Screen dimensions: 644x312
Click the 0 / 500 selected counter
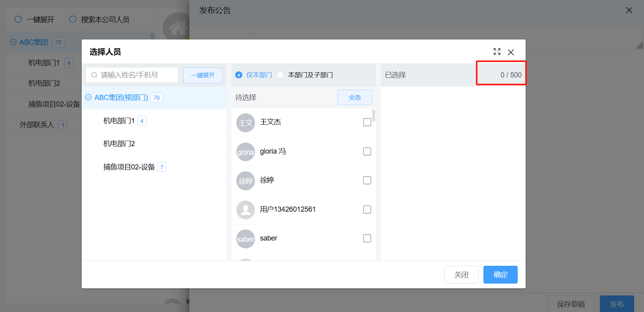pos(511,75)
